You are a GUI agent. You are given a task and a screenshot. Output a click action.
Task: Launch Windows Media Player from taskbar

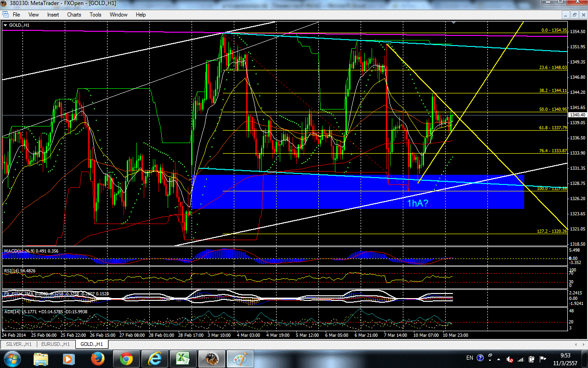click(70, 358)
